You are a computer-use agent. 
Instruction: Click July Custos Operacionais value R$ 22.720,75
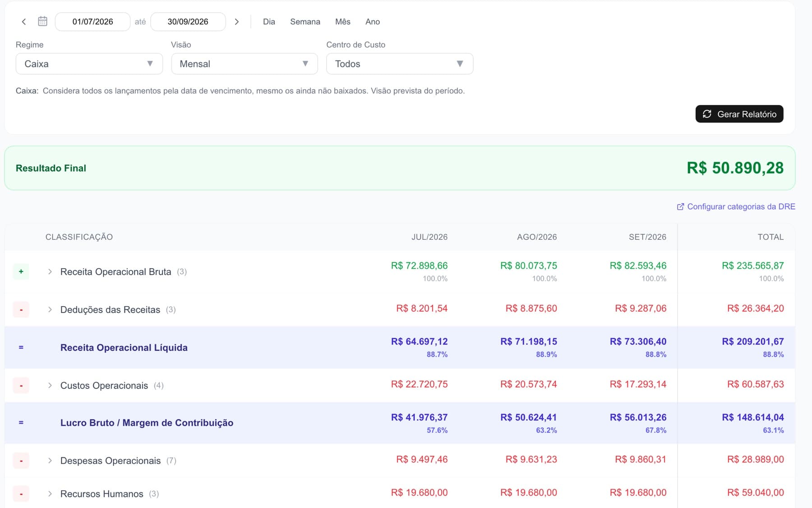(420, 384)
